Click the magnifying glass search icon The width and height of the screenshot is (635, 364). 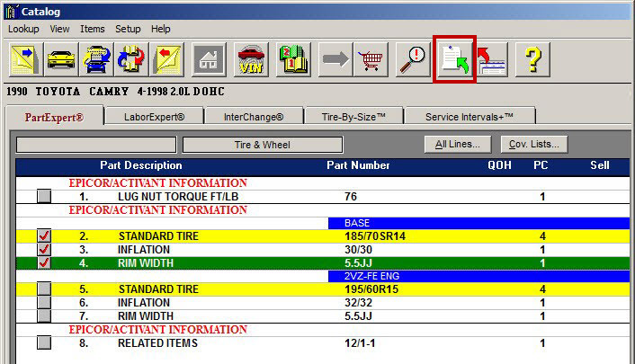pos(413,60)
